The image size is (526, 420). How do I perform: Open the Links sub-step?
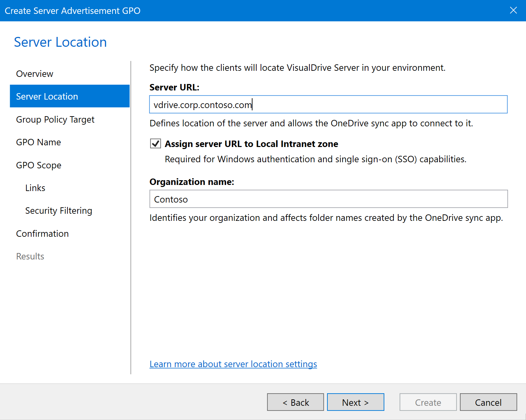(35, 188)
